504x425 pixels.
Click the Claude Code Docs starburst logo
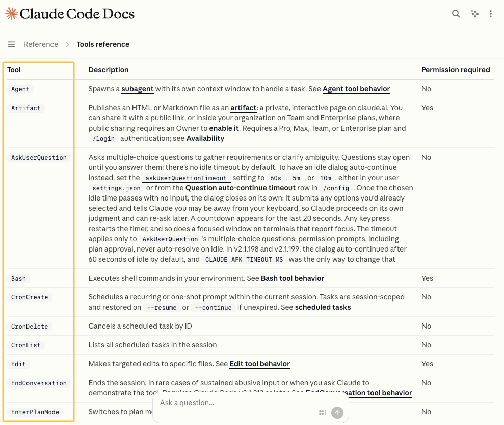pos(12,13)
